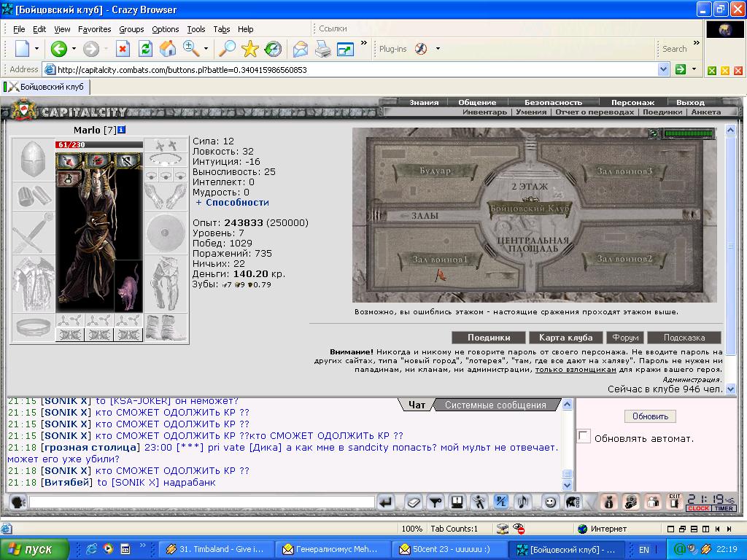Toggle the chat filter funnel icon
This screenshot has width=747, height=560.
pyautogui.click(x=436, y=502)
